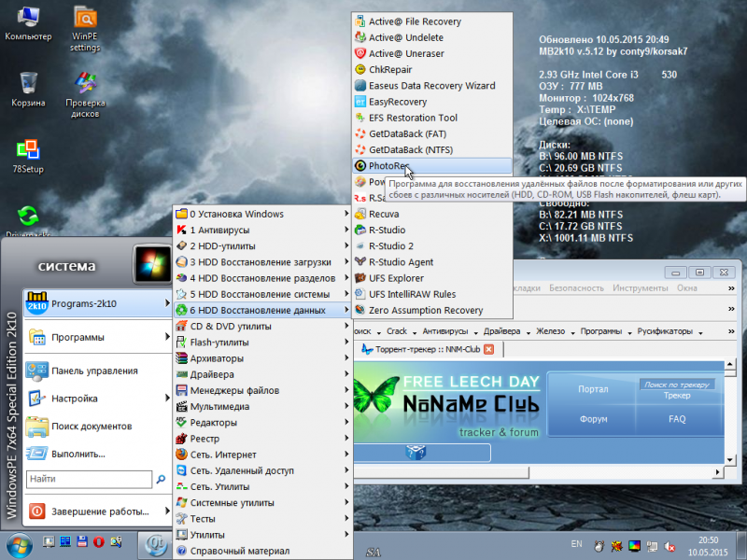Click the Active@ File Recovery icon
The image size is (747, 560).
point(360,21)
